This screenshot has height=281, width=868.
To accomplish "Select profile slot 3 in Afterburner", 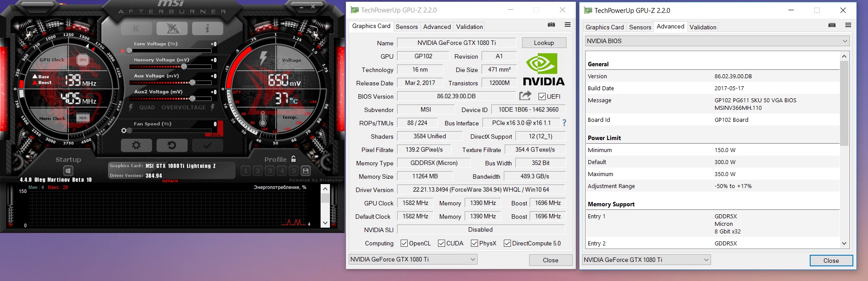I will tap(270, 171).
